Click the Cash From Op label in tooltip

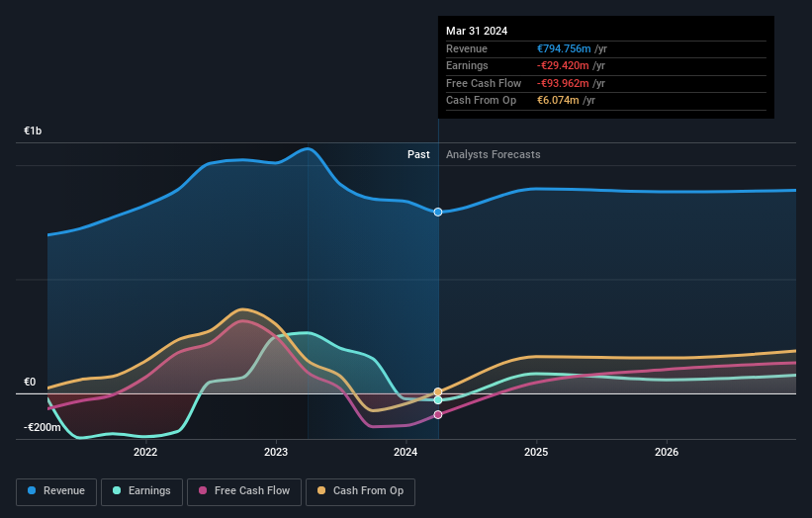pyautogui.click(x=481, y=101)
